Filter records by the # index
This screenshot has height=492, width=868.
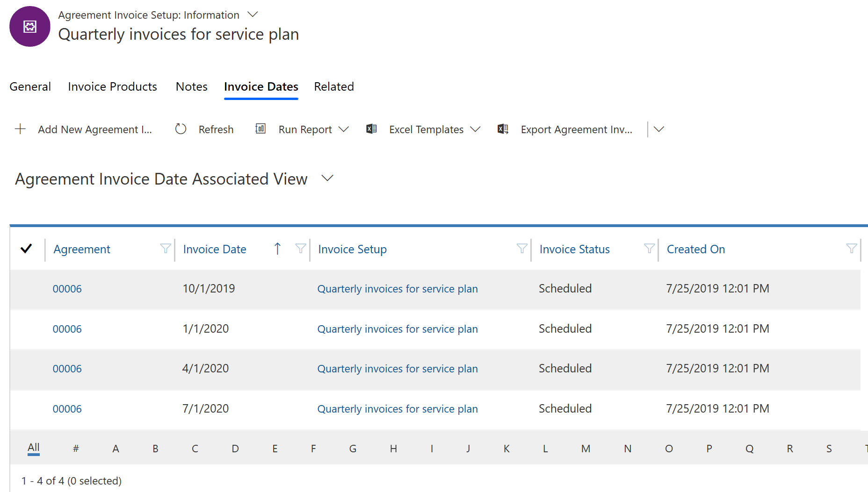pos(76,449)
